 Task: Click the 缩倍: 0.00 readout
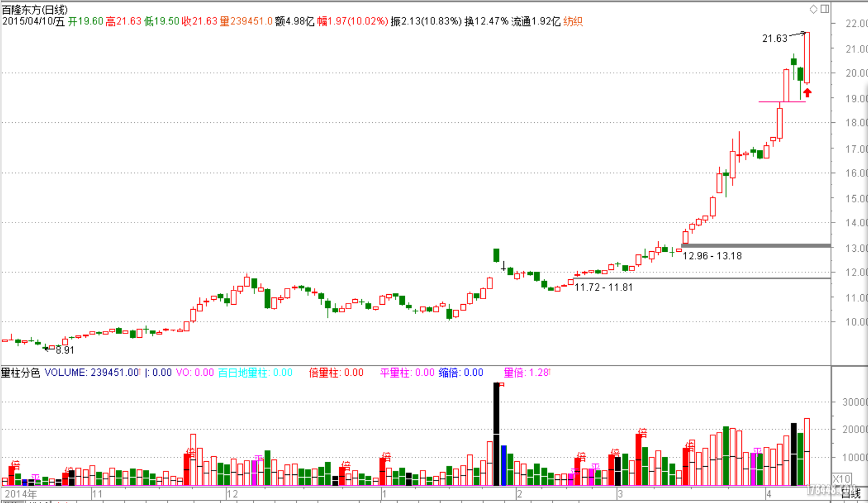(x=461, y=373)
